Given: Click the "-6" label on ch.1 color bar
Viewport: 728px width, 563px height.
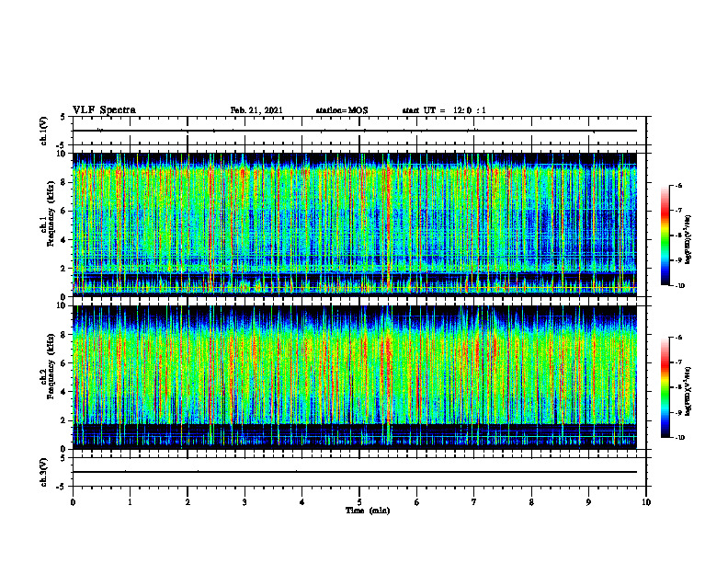Looking at the screenshot, I should (678, 186).
